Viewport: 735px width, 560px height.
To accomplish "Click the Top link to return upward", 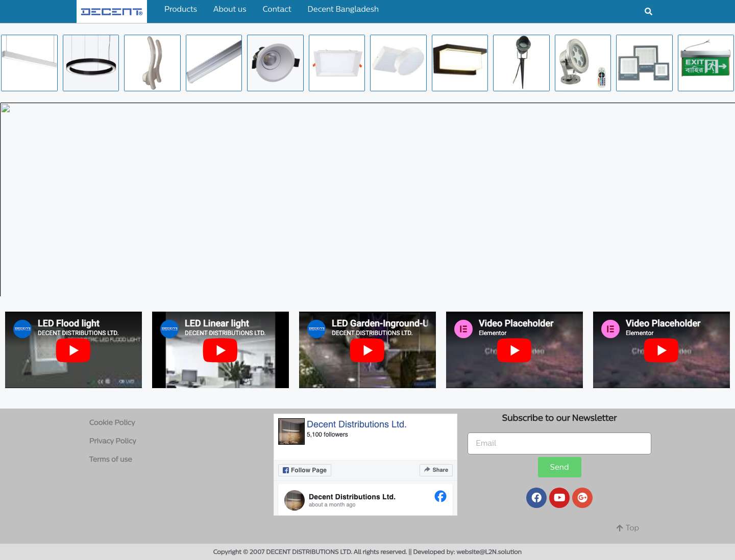I will pos(627,528).
